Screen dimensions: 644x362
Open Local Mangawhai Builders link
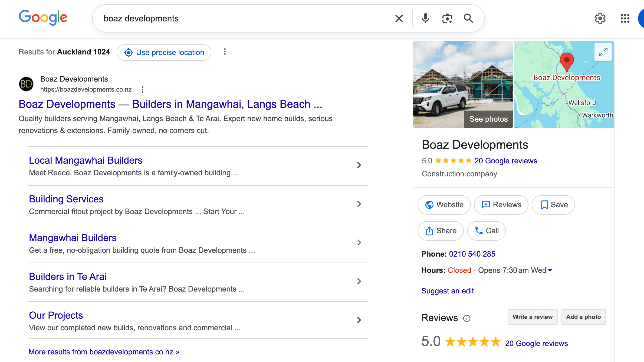click(x=86, y=160)
